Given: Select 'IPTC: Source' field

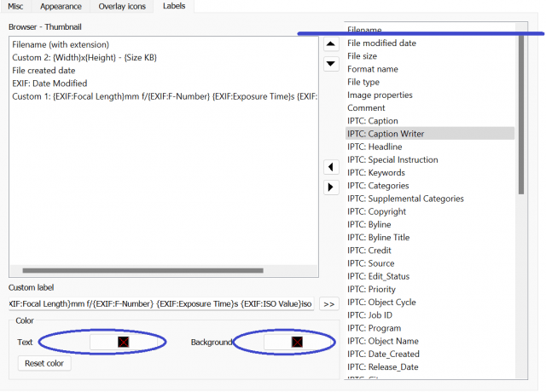Looking at the screenshot, I should (430, 263).
